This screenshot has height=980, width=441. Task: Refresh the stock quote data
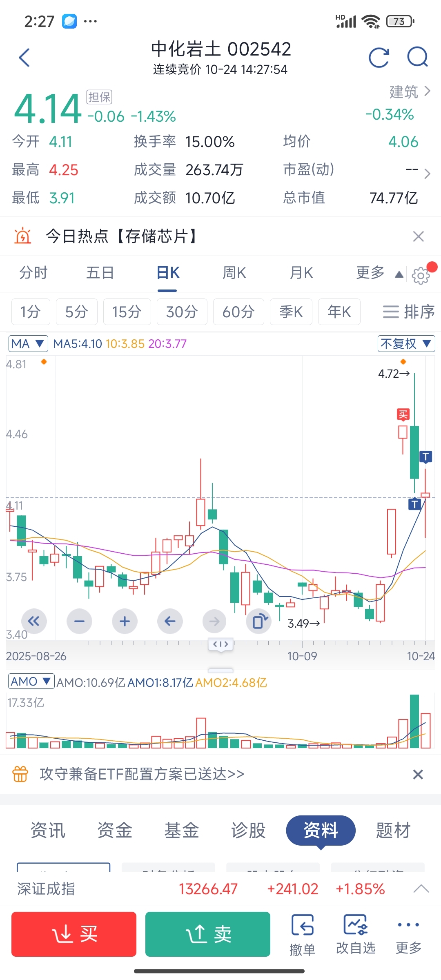tap(379, 58)
